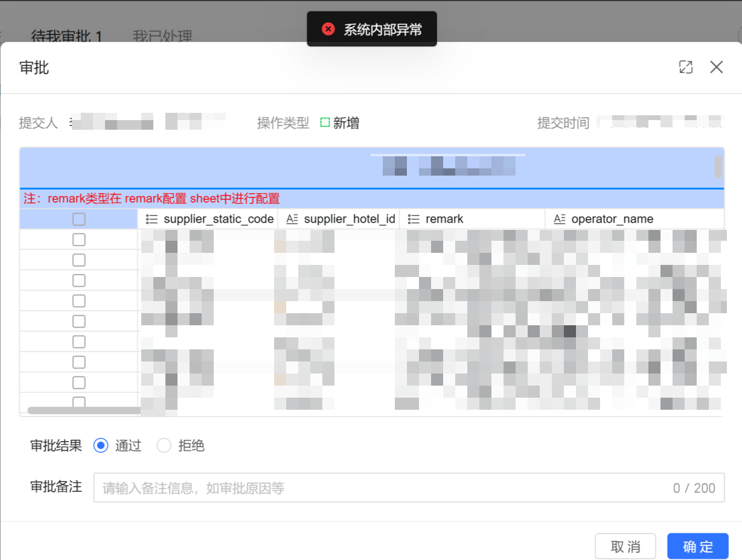Image resolution: width=742 pixels, height=560 pixels.
Task: Check the second data row checkbox
Action: [x=78, y=260]
